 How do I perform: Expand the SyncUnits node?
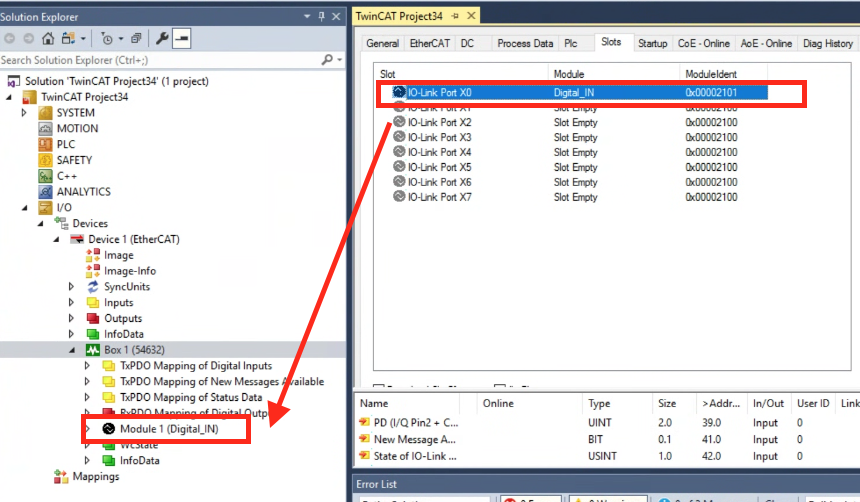pyautogui.click(x=71, y=287)
